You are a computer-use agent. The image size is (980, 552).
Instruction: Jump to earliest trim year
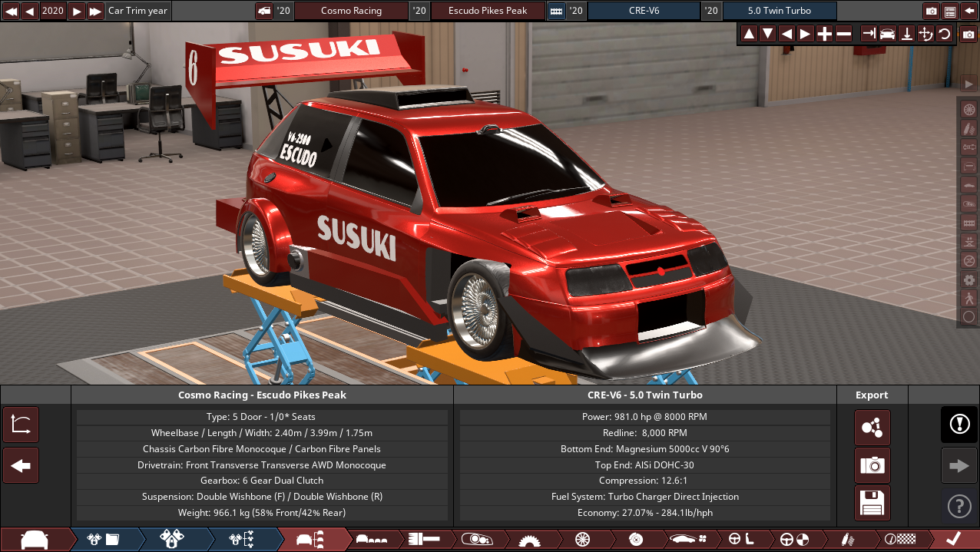point(12,11)
